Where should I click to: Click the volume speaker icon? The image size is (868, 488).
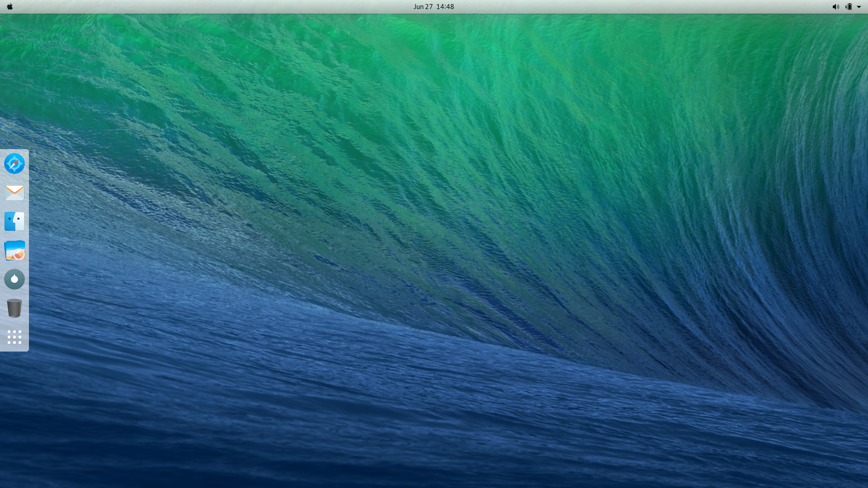[835, 7]
